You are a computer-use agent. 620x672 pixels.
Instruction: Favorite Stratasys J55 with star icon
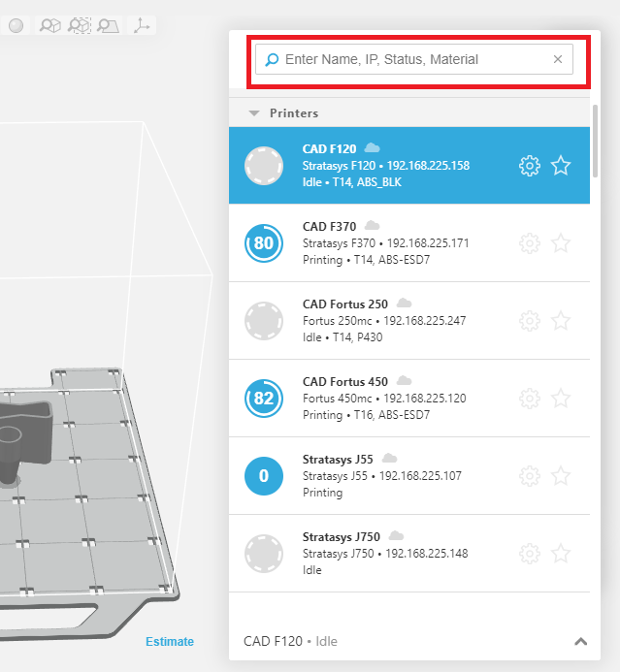561,476
